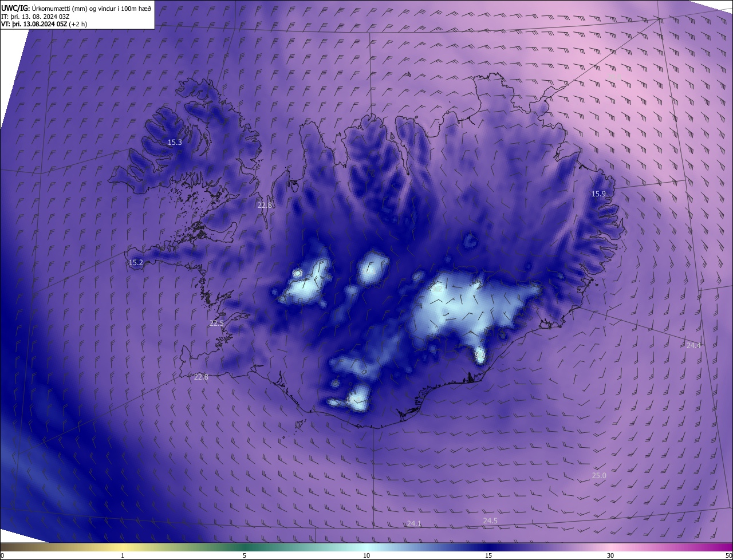Click the 15.2 value at the Snæfellsnes tip

(136, 263)
